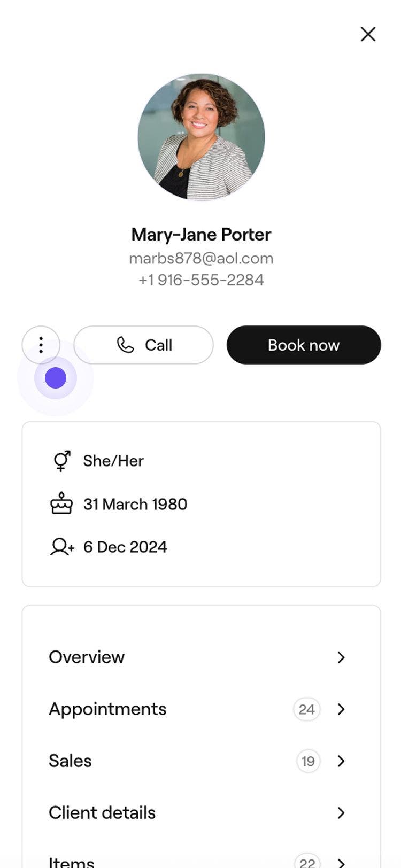The width and height of the screenshot is (401, 868).
Task: Open the Sales menu item
Action: [70, 761]
